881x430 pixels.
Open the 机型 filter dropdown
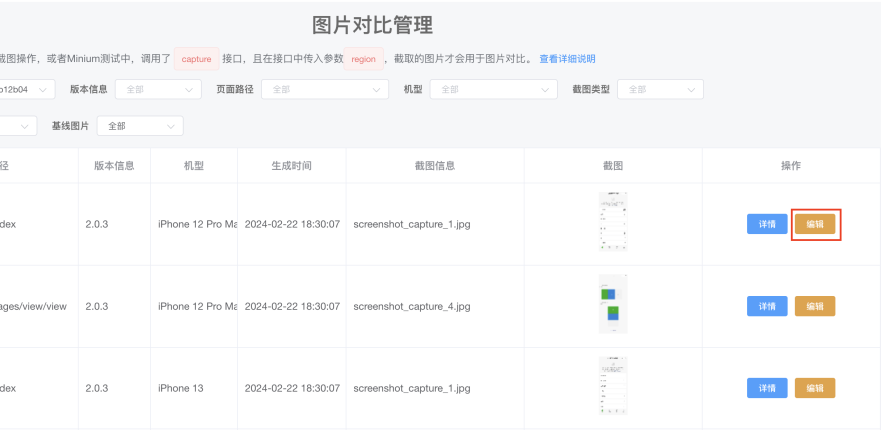click(x=493, y=89)
